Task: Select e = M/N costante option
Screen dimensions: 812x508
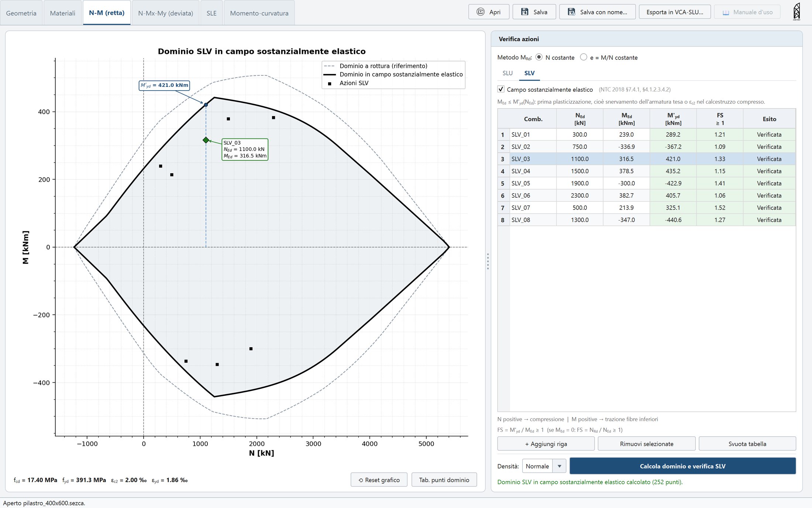Action: [x=584, y=57]
